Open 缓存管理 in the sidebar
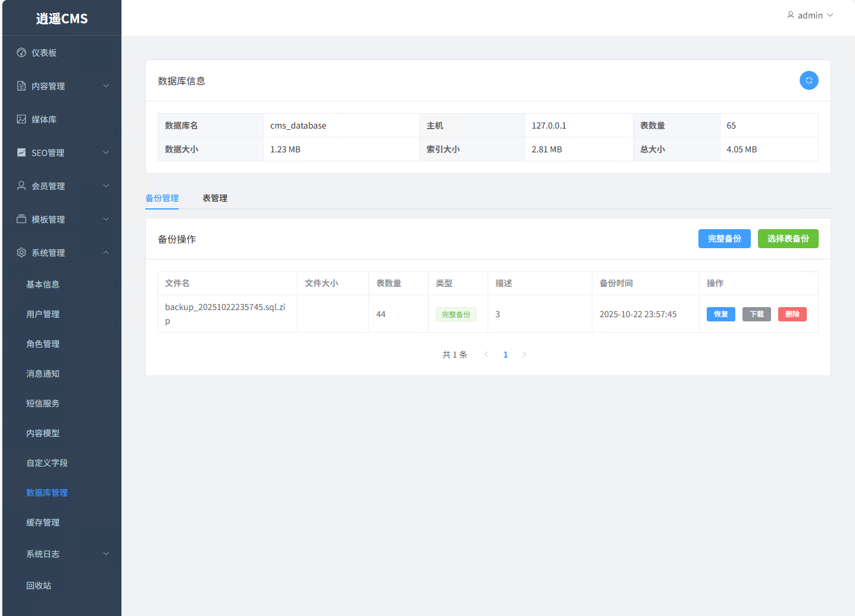This screenshot has width=855, height=616. (x=43, y=523)
